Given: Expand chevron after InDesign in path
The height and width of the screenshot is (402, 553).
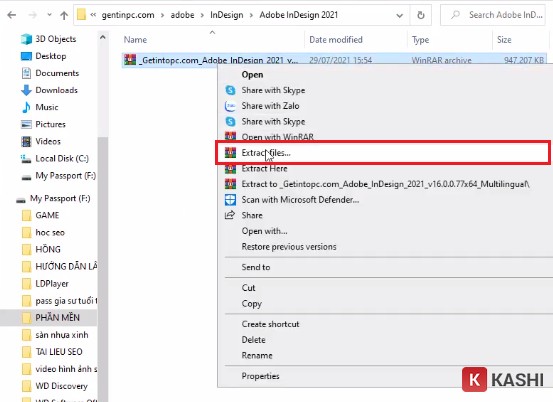Looking at the screenshot, I should [x=251, y=16].
